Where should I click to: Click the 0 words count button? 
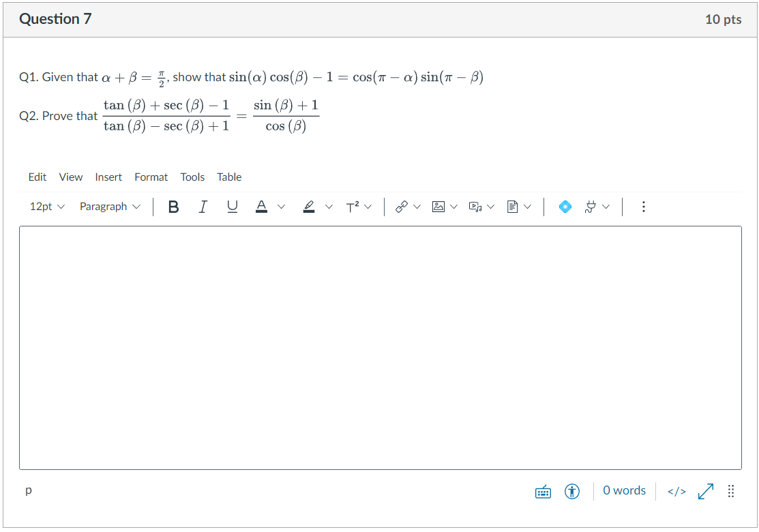click(624, 491)
